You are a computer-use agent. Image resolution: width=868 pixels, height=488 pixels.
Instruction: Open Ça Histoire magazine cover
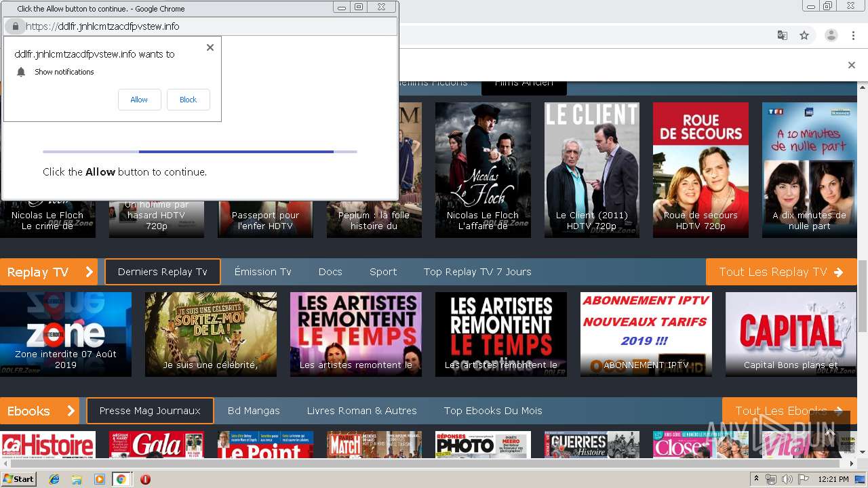pos(47,445)
